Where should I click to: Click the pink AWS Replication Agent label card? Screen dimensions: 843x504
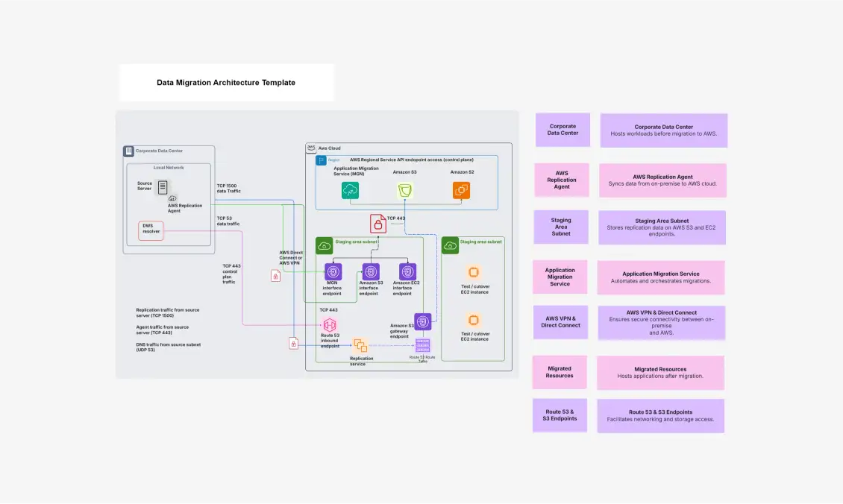click(561, 180)
